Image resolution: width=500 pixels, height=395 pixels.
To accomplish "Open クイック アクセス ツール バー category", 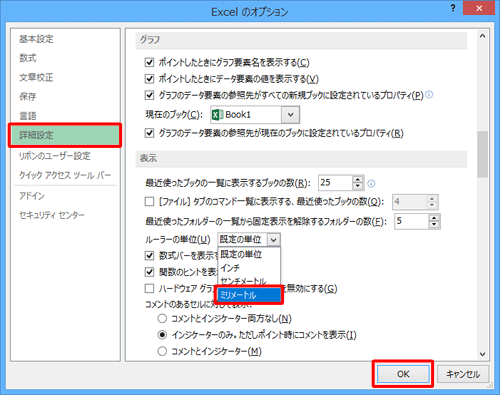I will [x=65, y=175].
